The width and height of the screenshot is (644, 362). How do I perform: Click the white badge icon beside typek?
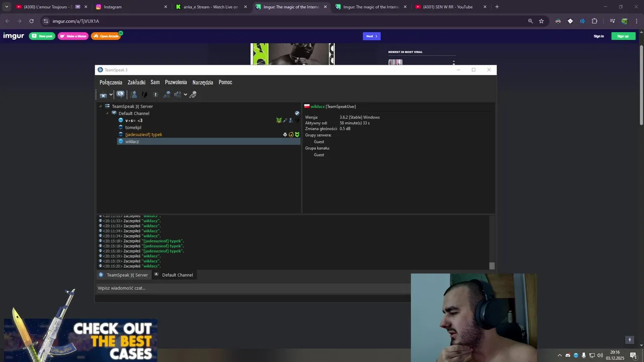click(285, 135)
